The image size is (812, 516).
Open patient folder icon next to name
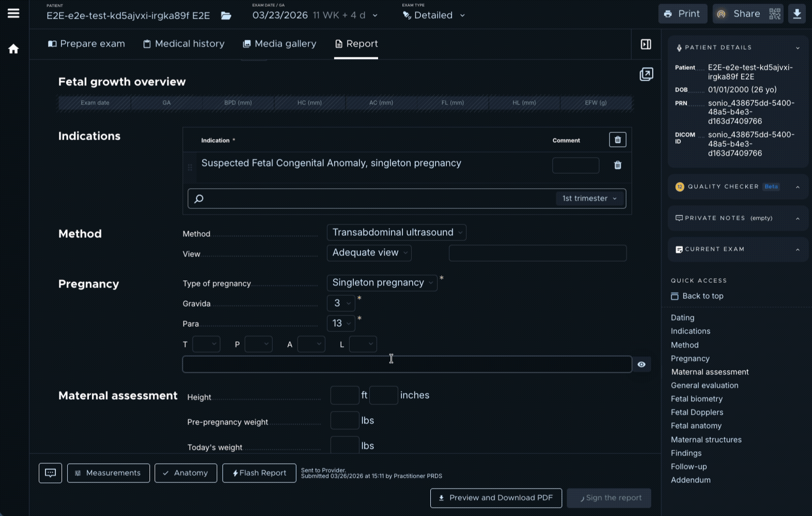tap(226, 16)
